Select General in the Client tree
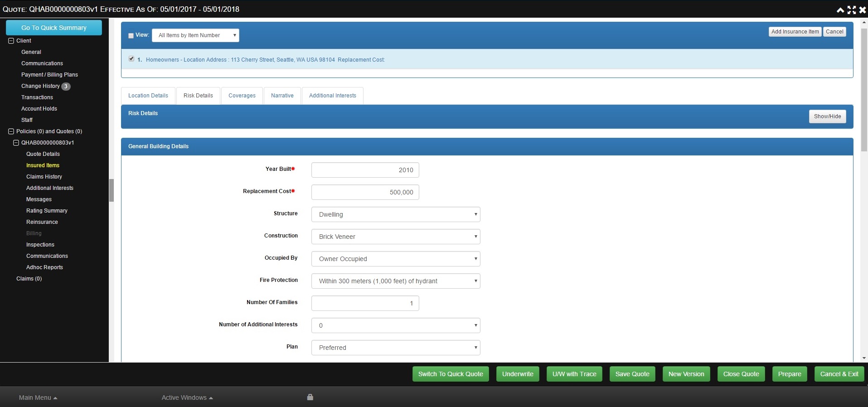The height and width of the screenshot is (407, 868). coord(31,52)
